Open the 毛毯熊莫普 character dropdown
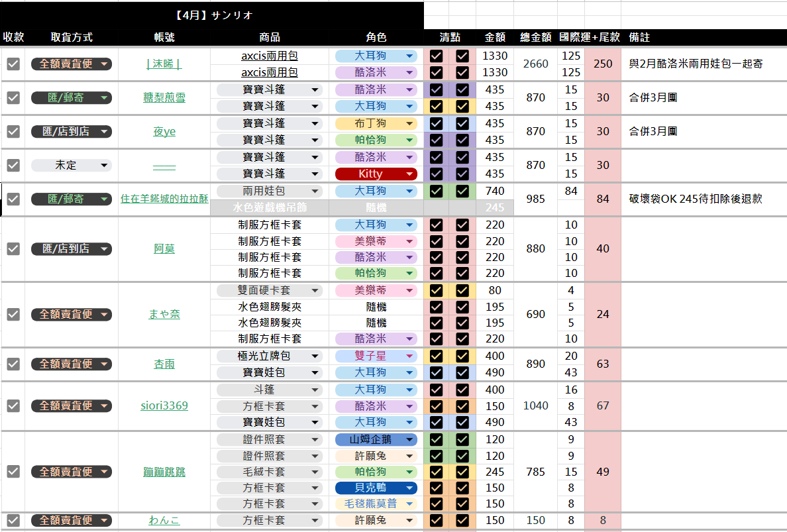This screenshot has height=532, width=787. [376, 504]
